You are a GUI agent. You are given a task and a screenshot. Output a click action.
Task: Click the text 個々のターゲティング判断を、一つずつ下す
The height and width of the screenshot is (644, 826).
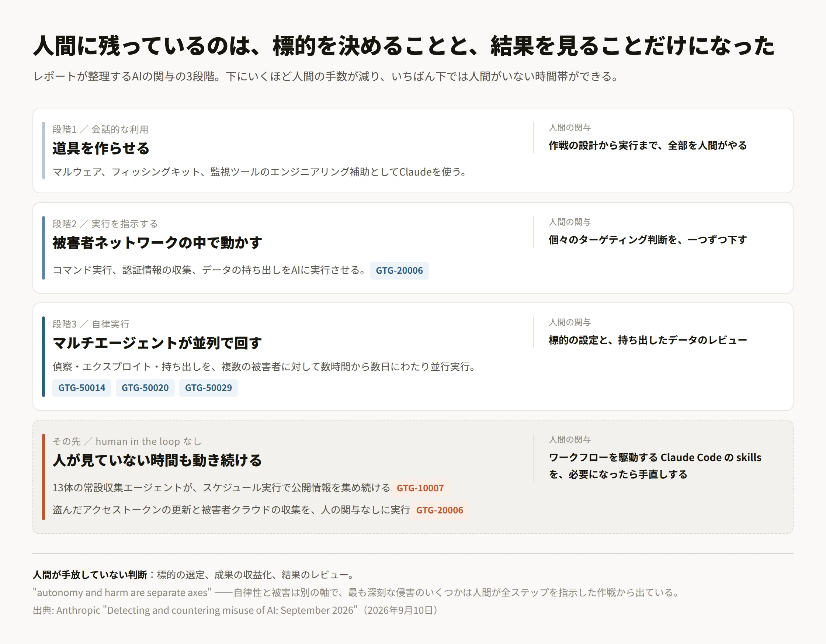pos(648,240)
